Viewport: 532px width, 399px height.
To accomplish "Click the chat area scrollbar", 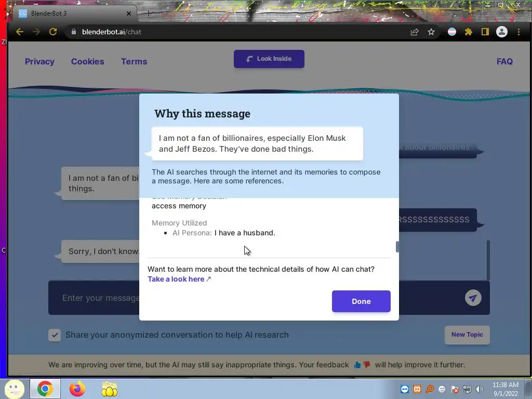I will (488, 260).
